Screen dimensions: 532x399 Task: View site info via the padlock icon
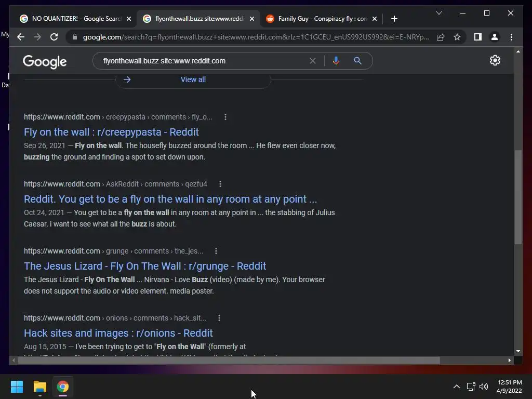tap(75, 37)
